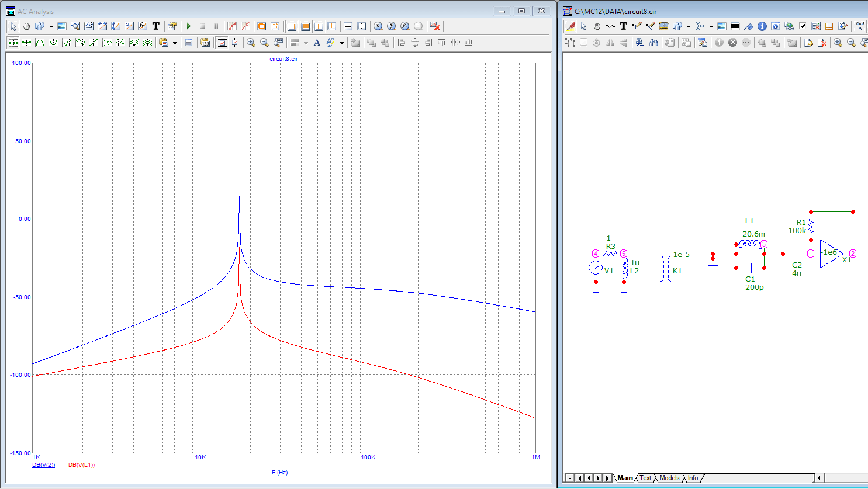Open the grid tile dropdown arrow
This screenshot has height=489, width=868.
[x=306, y=43]
